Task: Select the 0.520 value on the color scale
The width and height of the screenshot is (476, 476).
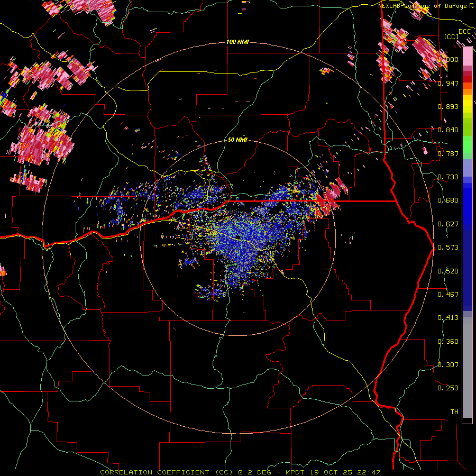Action: point(448,271)
